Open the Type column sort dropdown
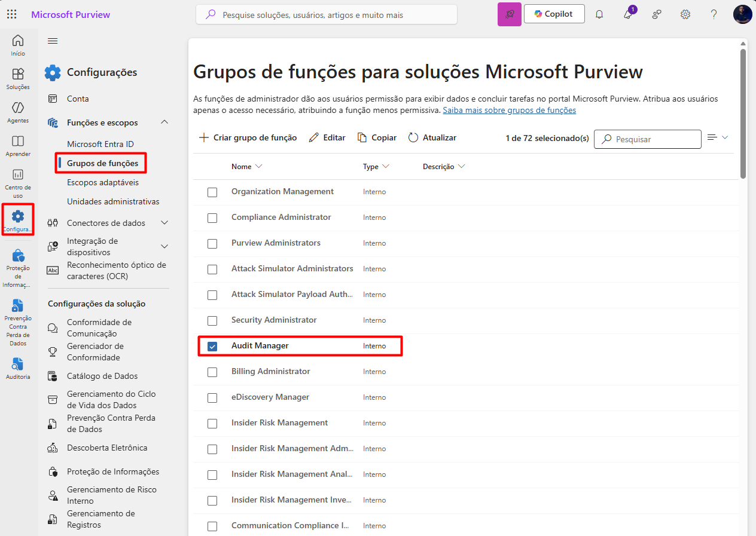Image resolution: width=756 pixels, height=536 pixels. [x=385, y=166]
